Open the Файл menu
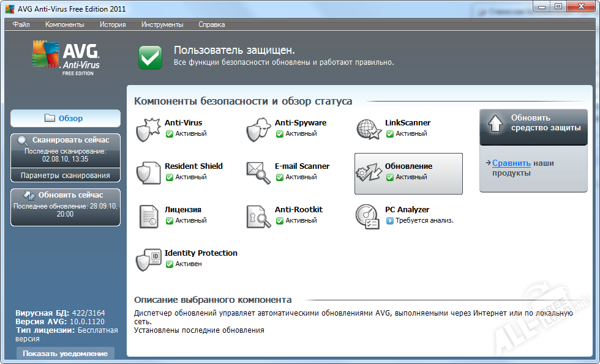The image size is (600, 364). click(x=21, y=24)
